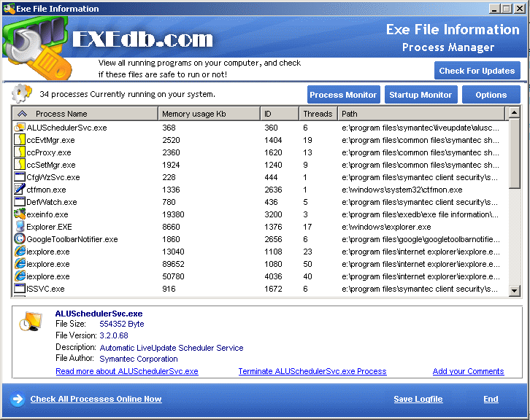Click the ccSetMgr.exe process icon

[x=20, y=165]
